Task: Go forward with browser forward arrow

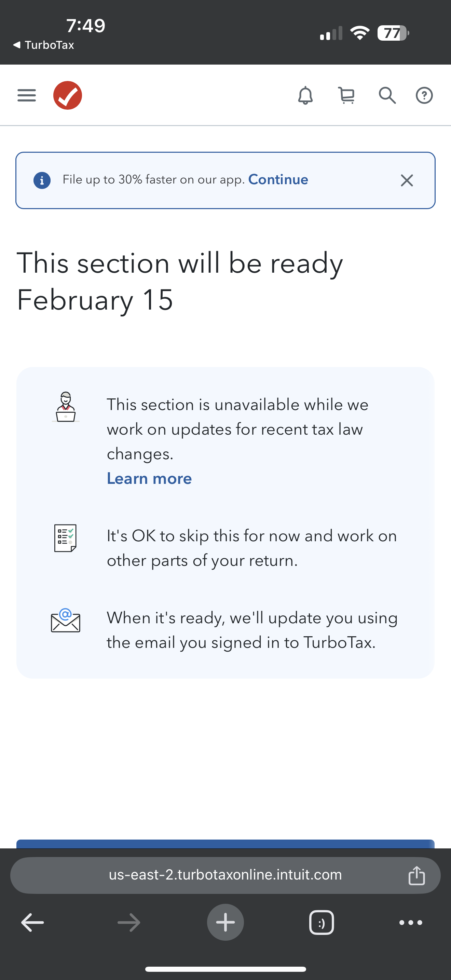Action: point(129,922)
